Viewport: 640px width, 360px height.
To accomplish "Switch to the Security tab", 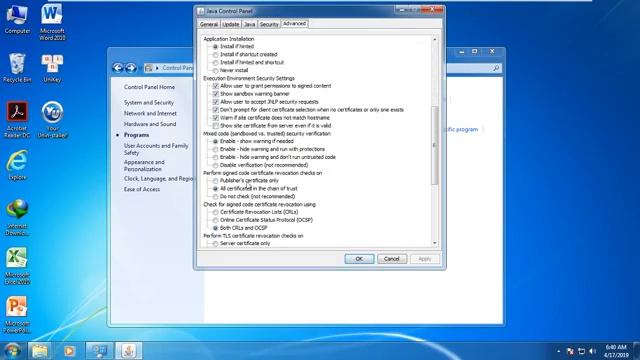I will (x=269, y=24).
